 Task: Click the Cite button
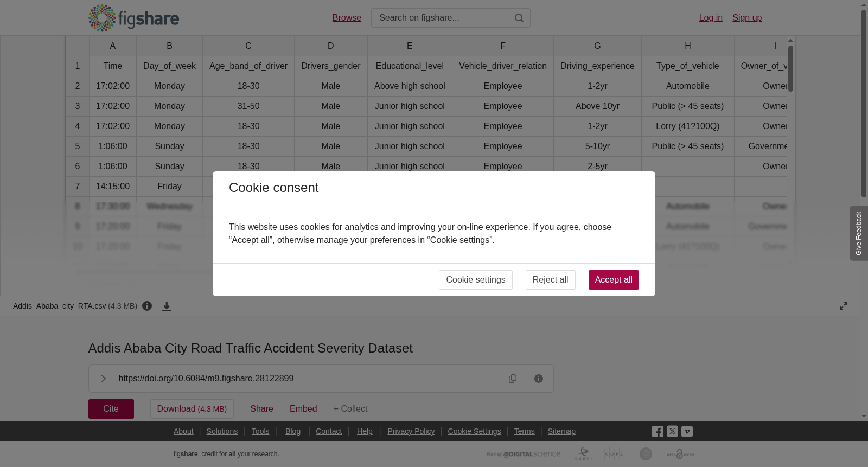[111, 409]
